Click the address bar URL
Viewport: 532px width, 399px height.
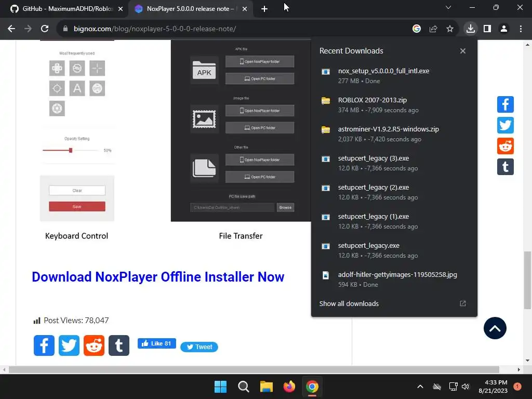point(155,29)
